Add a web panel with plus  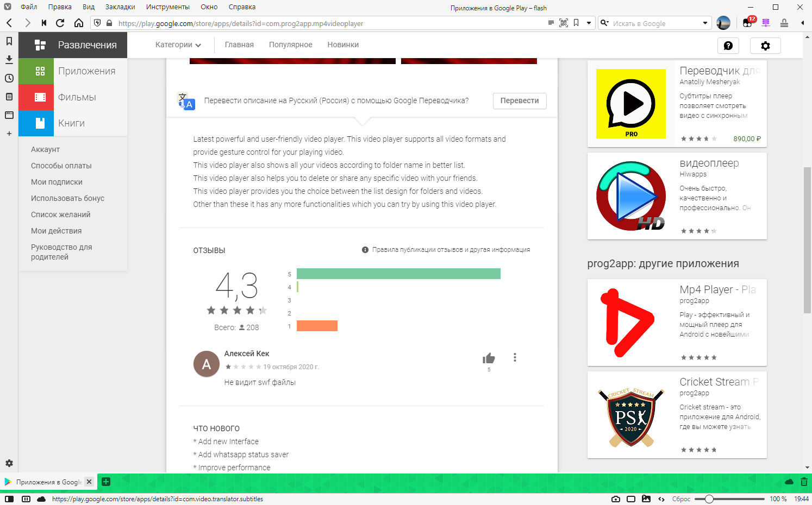click(9, 134)
